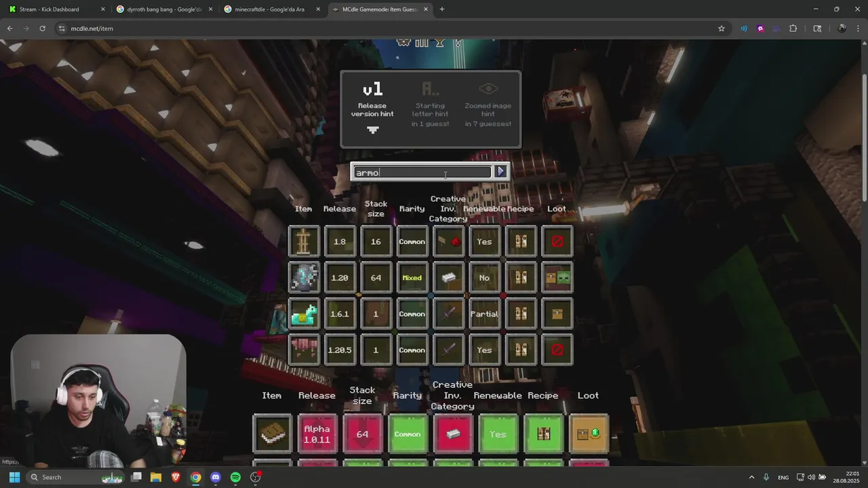The width and height of the screenshot is (868, 488).
Task: Click the Mixed rarity cell
Action: pos(412,278)
